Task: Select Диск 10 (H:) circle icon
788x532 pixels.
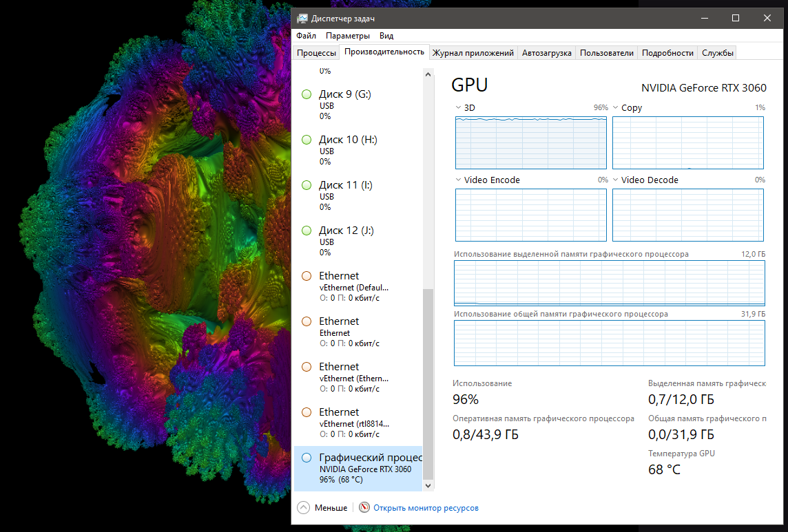Action: (307, 140)
